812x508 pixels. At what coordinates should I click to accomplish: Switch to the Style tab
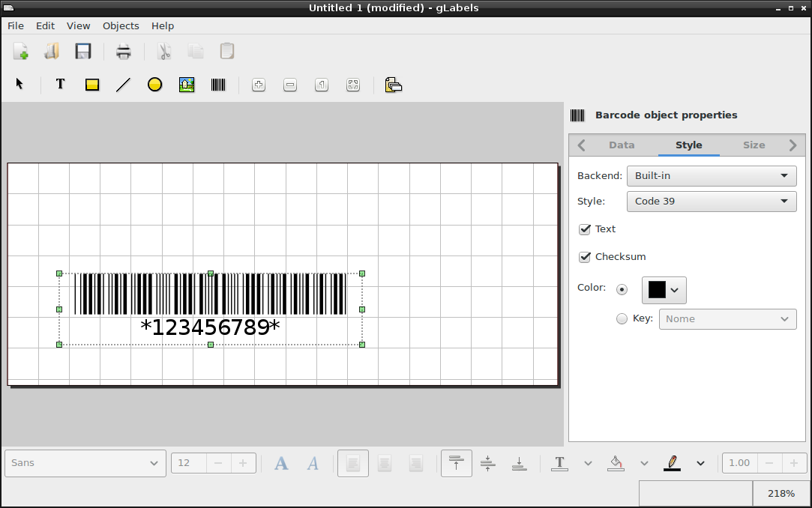[689, 145]
